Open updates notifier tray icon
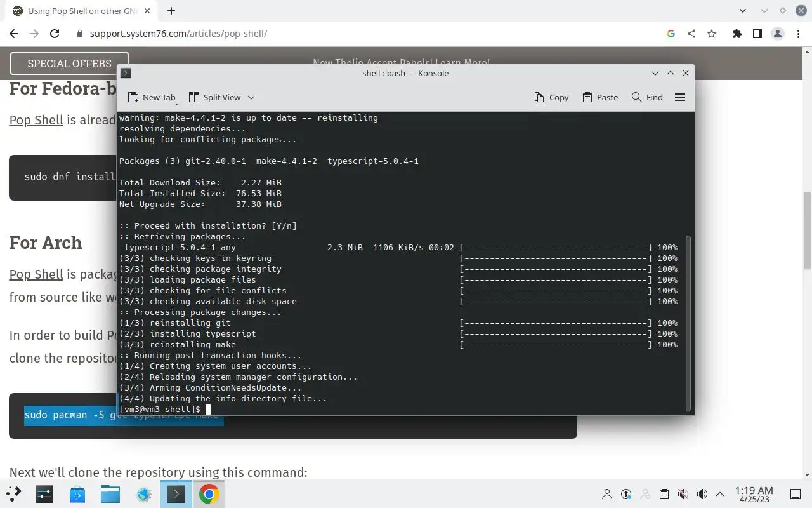 [626, 494]
